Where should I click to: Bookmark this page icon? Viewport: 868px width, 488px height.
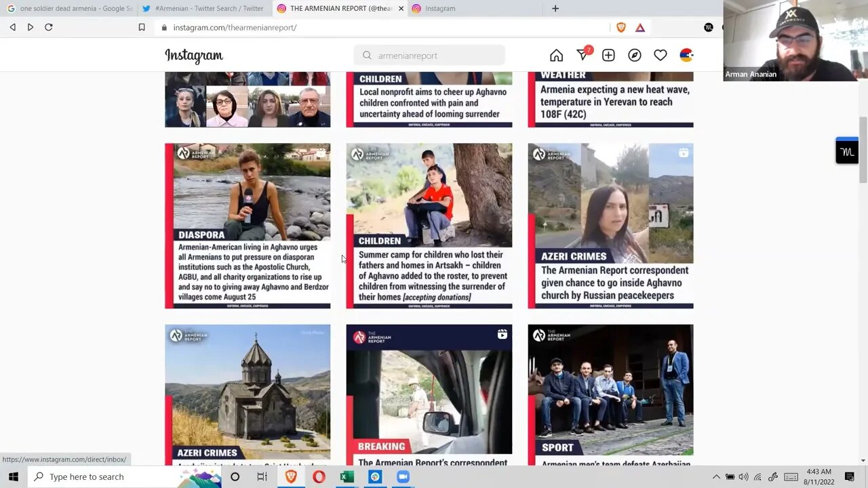[x=142, y=27]
